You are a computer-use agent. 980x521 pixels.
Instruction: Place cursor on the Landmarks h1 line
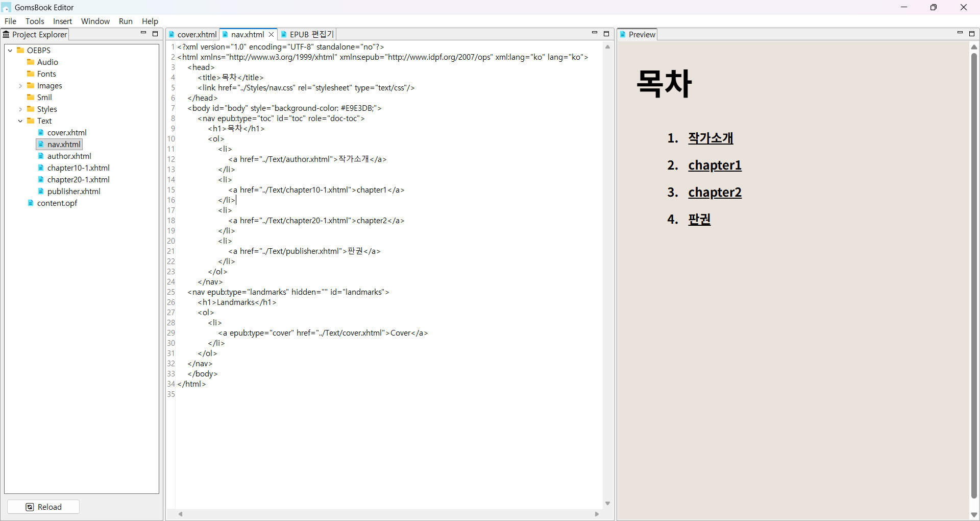click(x=237, y=302)
